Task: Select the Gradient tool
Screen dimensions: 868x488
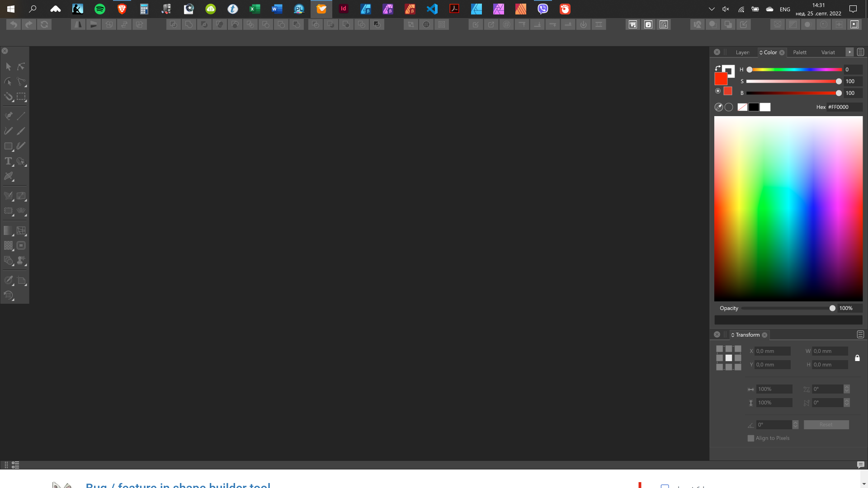Action: click(x=8, y=230)
